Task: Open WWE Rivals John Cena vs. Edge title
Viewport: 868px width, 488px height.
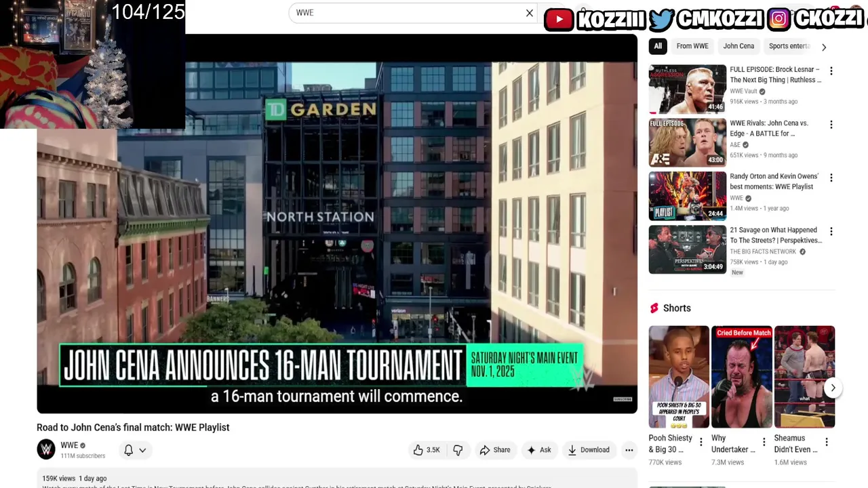Action: (x=770, y=128)
